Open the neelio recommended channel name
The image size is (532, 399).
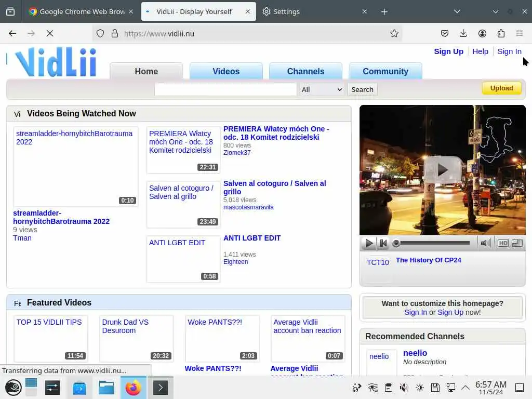pos(415,353)
